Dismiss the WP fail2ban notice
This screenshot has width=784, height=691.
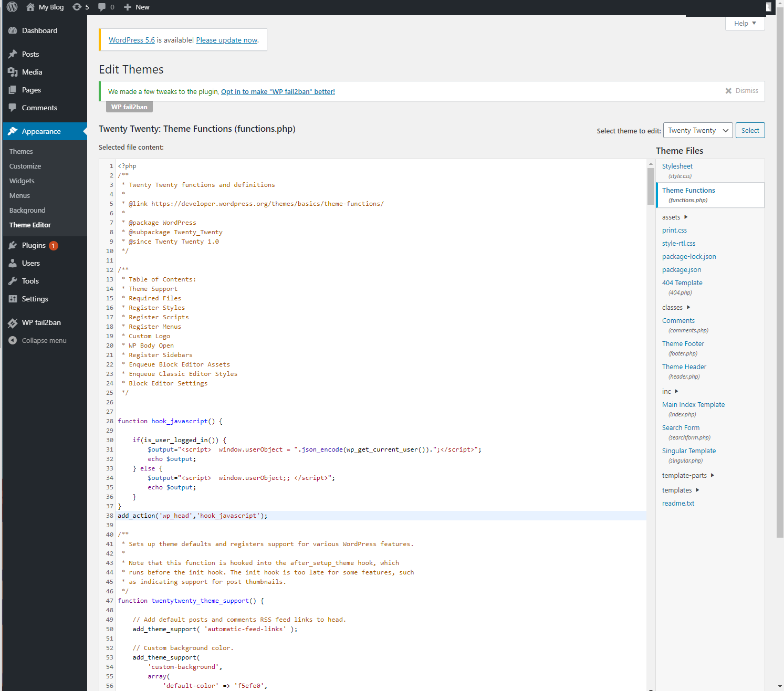pos(741,91)
